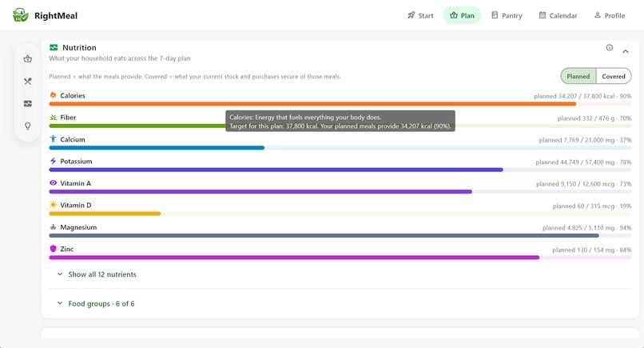Click the Potassium lightning icon
Viewport: 644px width, 348px height.
click(53, 161)
